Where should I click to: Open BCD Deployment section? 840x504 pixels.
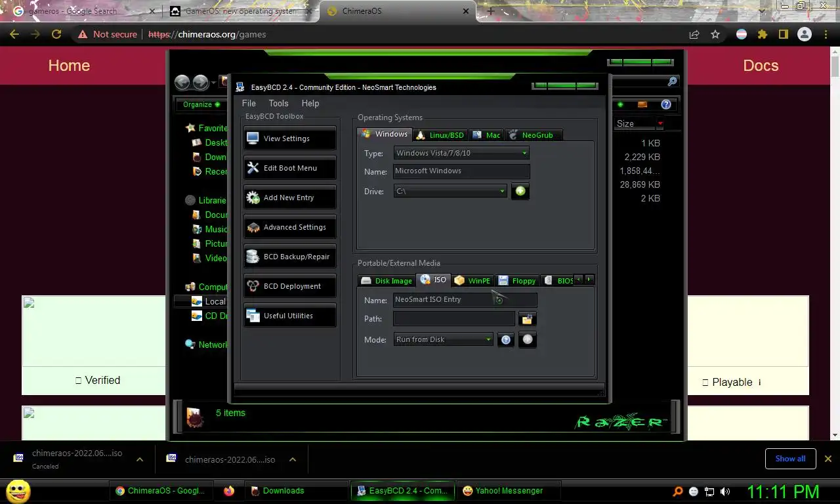pyautogui.click(x=289, y=286)
